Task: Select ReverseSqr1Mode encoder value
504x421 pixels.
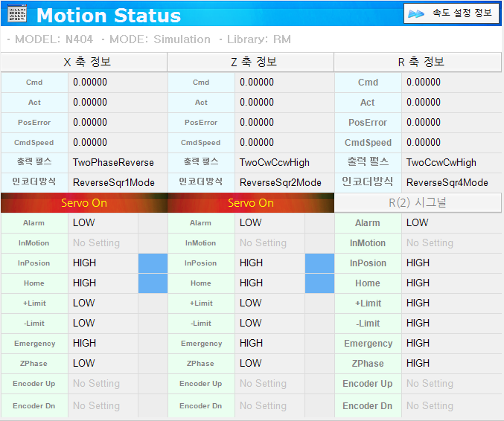Action: [x=114, y=183]
